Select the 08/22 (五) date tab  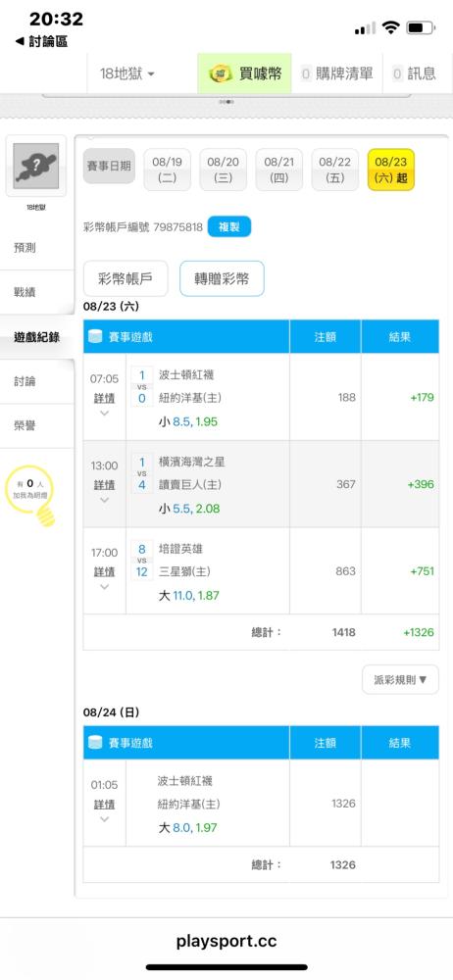coord(334,170)
